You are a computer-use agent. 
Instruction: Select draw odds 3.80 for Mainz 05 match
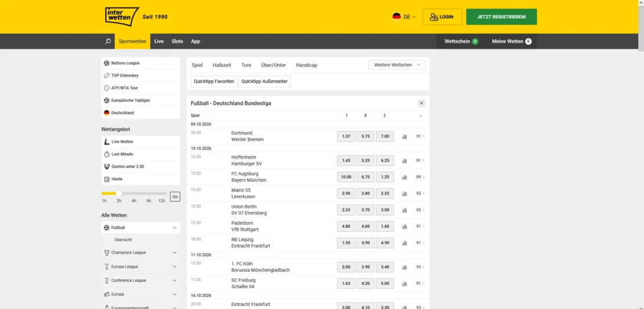[366, 193]
